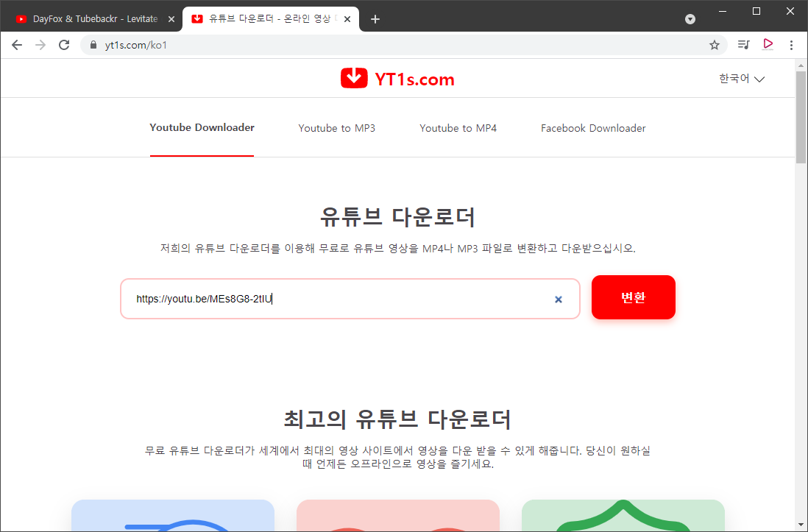
Task: Close the 유튜브 다운로더 tab
Action: 347,19
